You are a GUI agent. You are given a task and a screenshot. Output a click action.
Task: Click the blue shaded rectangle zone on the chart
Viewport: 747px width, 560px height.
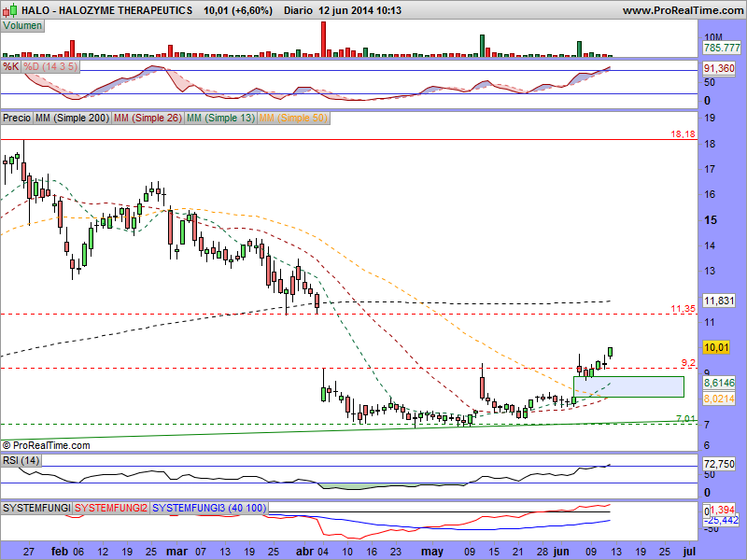(x=628, y=386)
